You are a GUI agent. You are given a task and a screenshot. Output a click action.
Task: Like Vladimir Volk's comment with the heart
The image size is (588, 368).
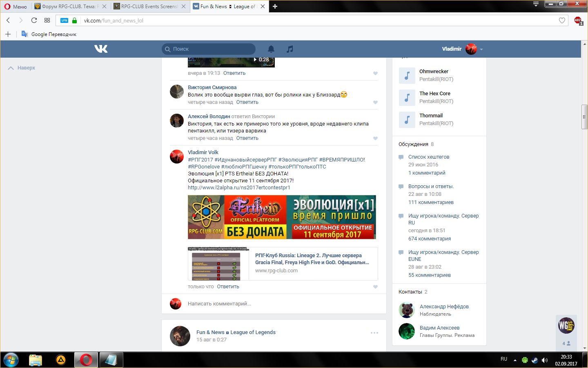[x=375, y=287]
